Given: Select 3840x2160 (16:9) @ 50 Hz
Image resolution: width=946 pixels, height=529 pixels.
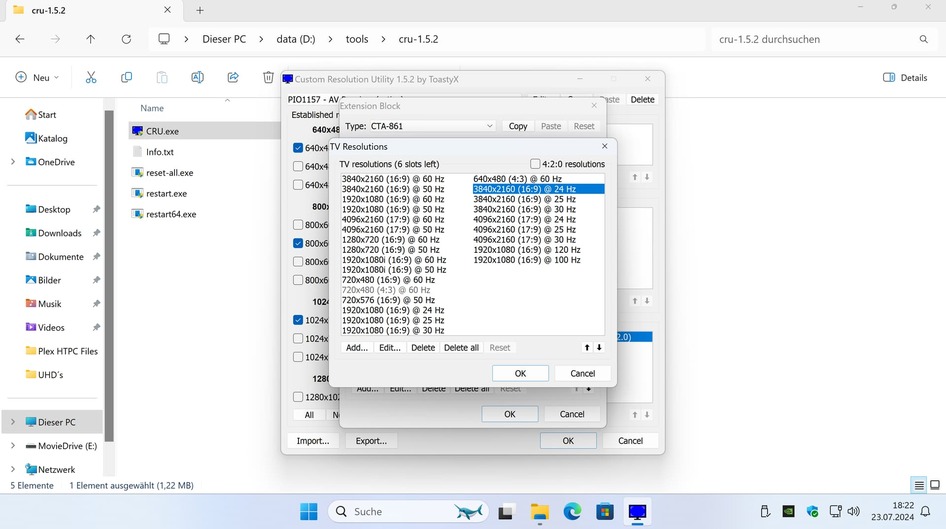Looking at the screenshot, I should point(393,189).
